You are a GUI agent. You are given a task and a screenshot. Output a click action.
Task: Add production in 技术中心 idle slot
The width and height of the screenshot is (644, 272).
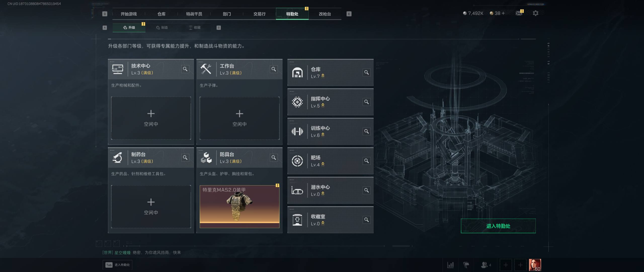pyautogui.click(x=151, y=118)
